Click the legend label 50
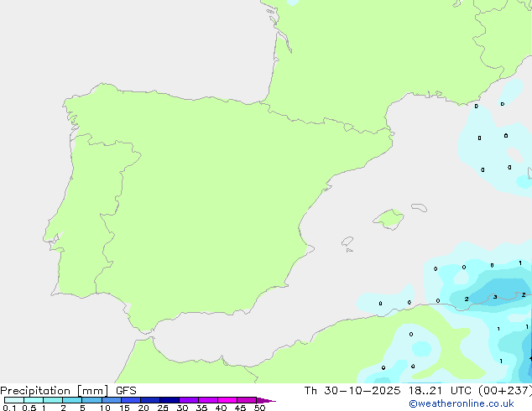Viewport: 532px width, 411px height. [x=259, y=408]
